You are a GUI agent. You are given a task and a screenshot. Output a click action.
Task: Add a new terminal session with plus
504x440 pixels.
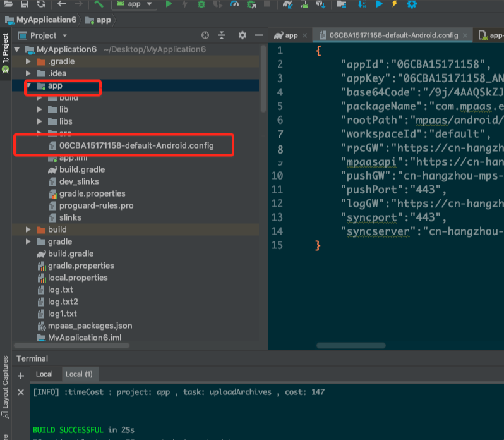[20, 375]
